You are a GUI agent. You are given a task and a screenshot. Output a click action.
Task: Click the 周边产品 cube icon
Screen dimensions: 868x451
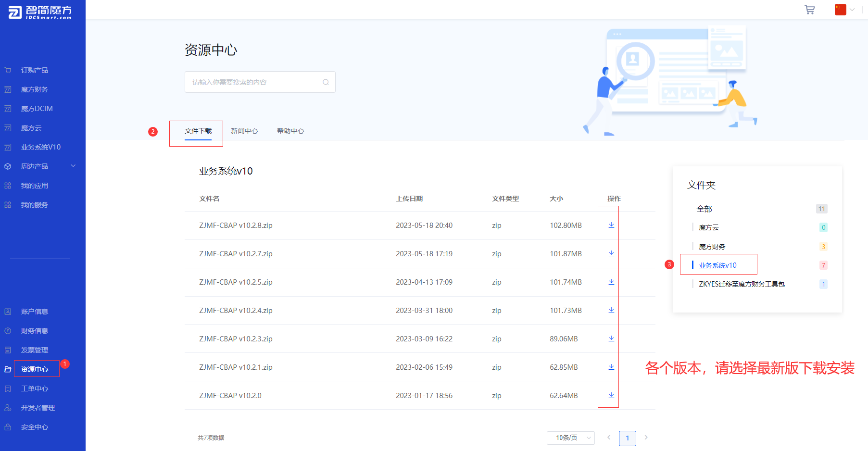point(8,166)
